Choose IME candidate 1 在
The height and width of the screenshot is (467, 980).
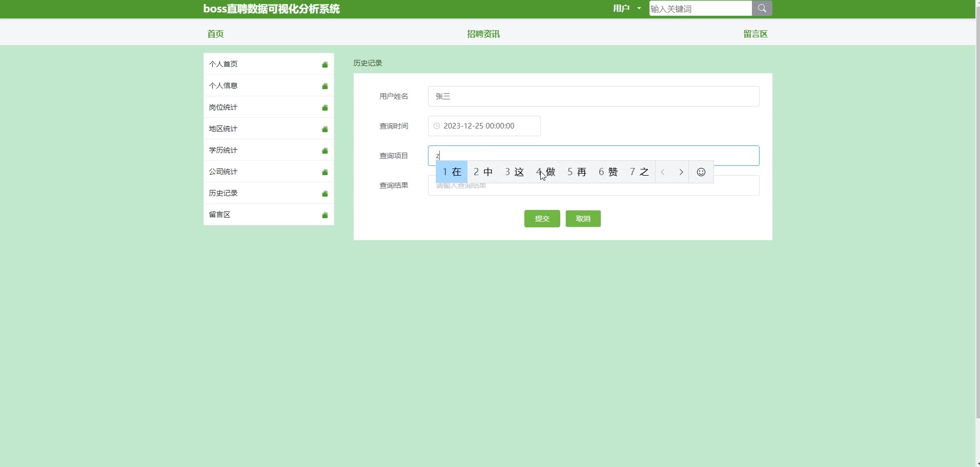pos(452,172)
